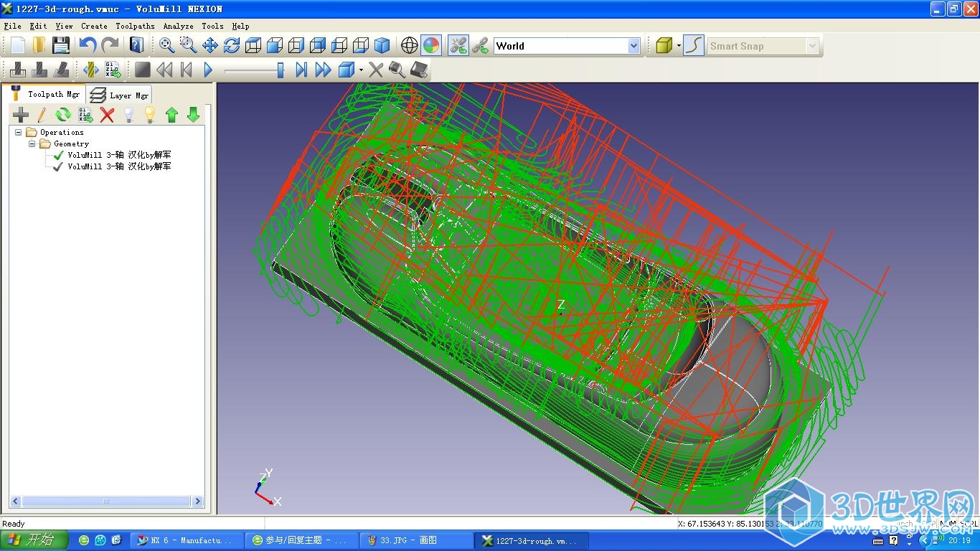The width and height of the screenshot is (980, 551).
Task: Click the second chain link icon
Action: pyautogui.click(x=479, y=45)
